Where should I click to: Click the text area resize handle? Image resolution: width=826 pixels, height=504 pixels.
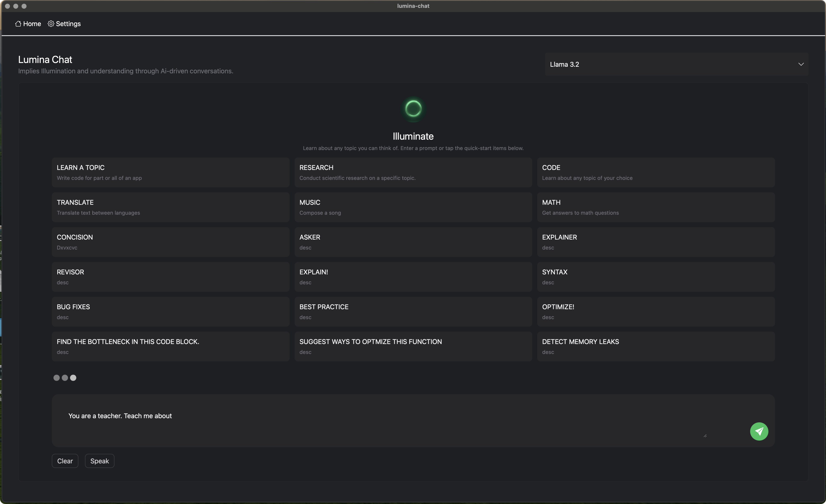coord(705,436)
